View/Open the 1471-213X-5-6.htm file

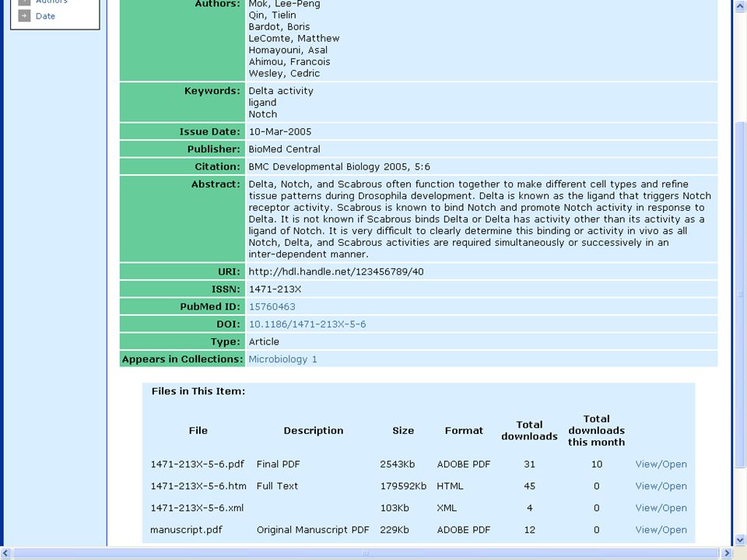tap(661, 486)
